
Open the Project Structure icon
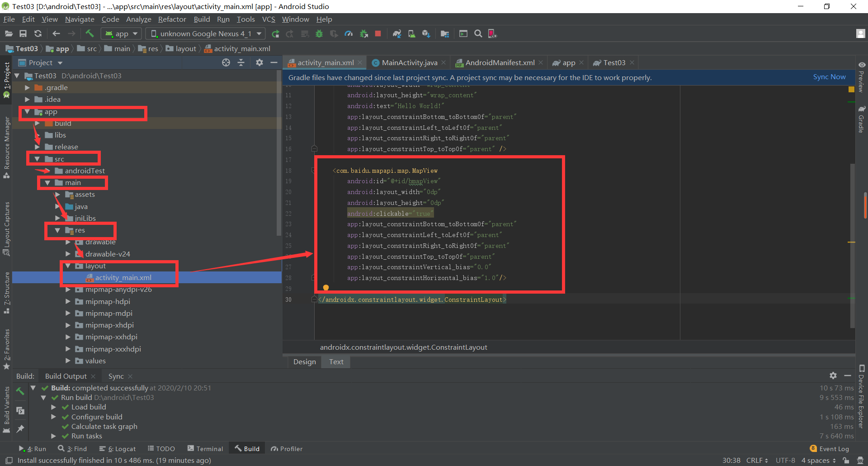[x=445, y=33]
